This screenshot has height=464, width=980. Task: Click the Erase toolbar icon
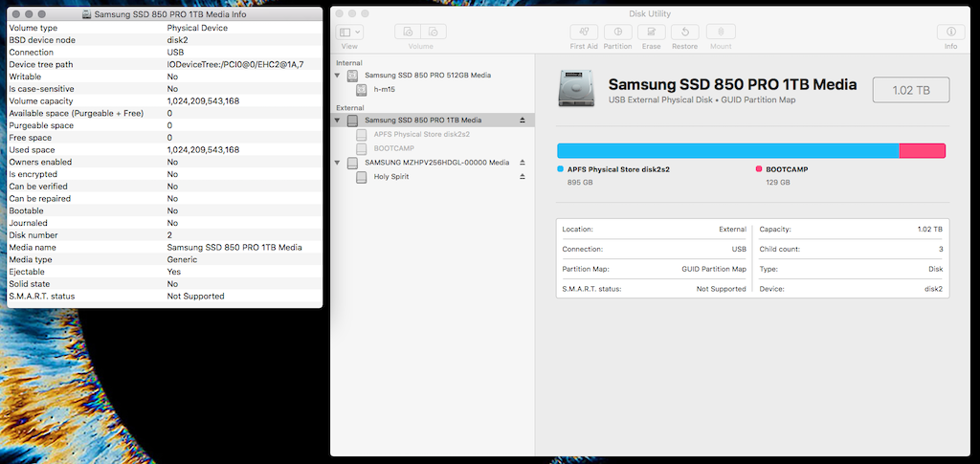(651, 32)
